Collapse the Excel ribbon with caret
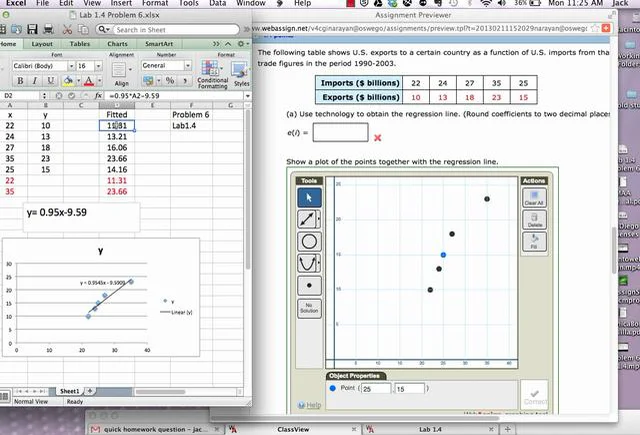 pyautogui.click(x=228, y=44)
